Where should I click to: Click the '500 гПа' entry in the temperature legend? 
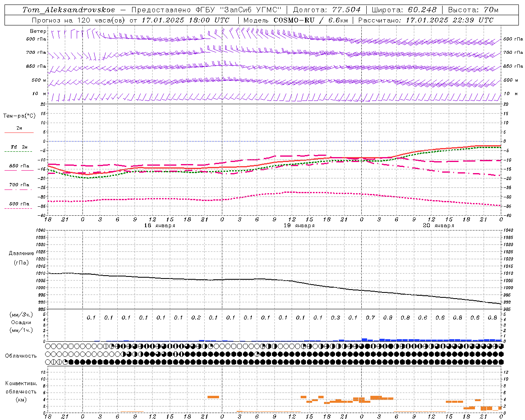(19, 204)
